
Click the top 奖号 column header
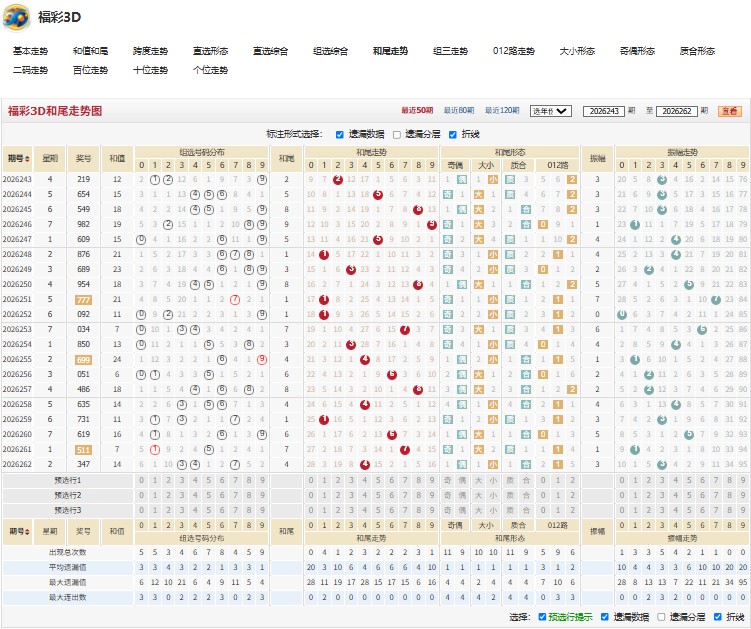click(x=83, y=158)
